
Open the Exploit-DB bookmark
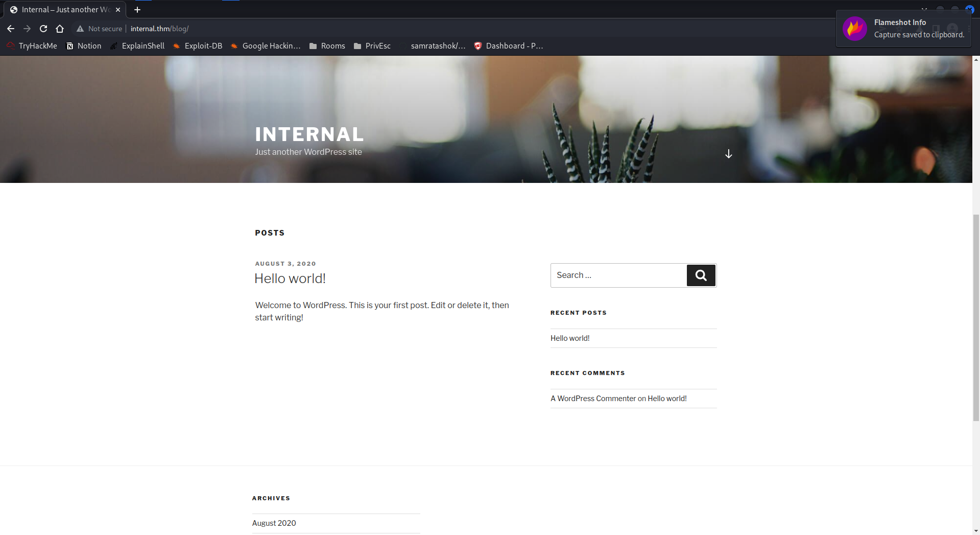(x=198, y=46)
